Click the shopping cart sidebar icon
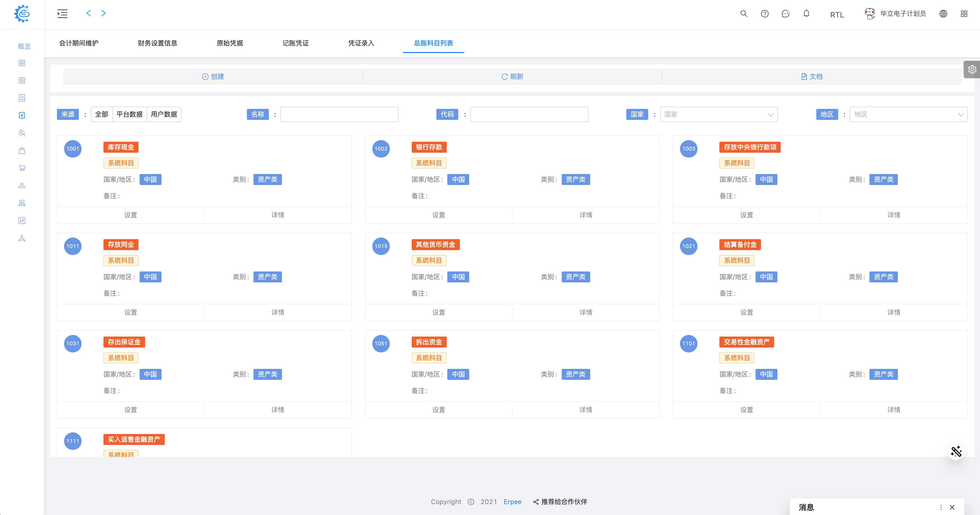The height and width of the screenshot is (515, 980). [x=22, y=168]
